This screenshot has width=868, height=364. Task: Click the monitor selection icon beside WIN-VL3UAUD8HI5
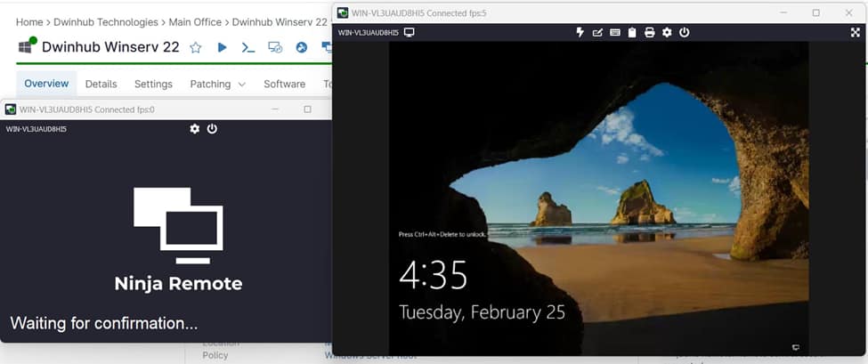[410, 32]
